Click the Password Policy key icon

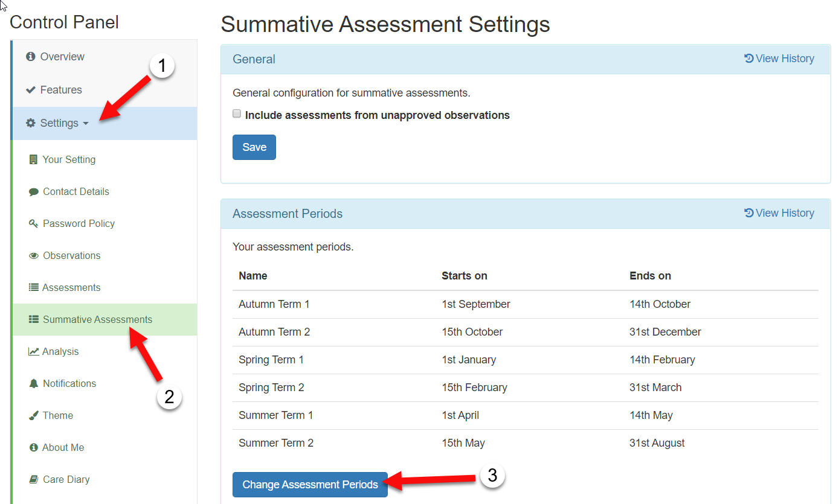pos(33,224)
